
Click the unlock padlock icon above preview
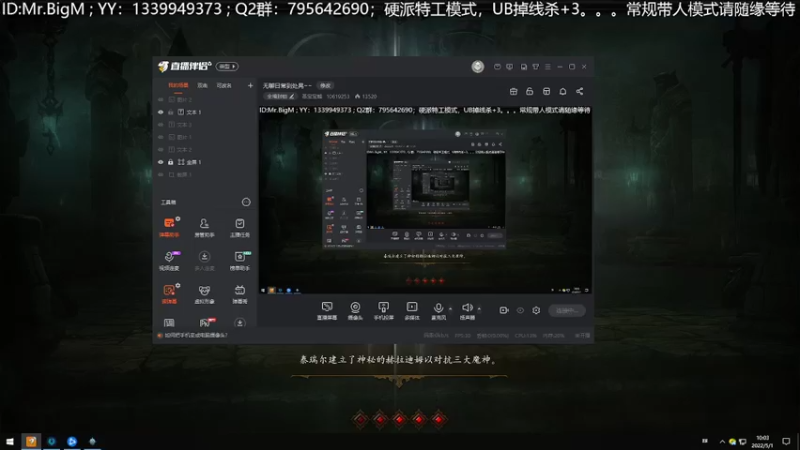click(x=530, y=91)
